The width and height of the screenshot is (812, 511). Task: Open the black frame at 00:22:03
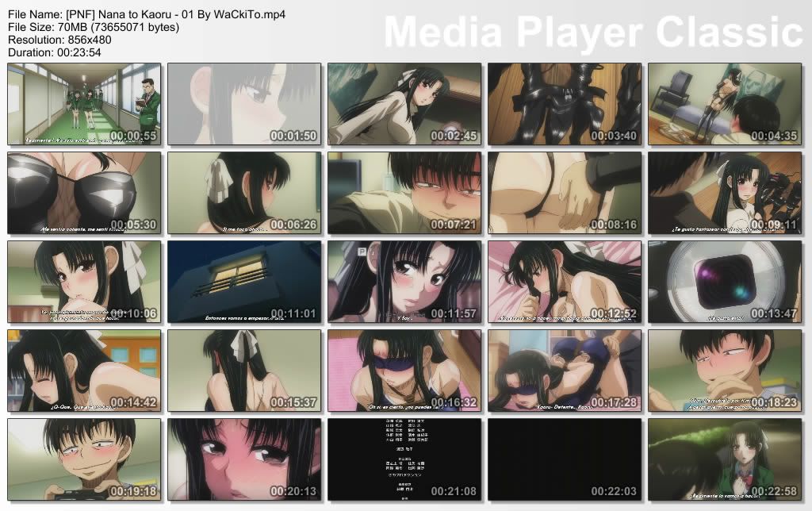pyautogui.click(x=565, y=459)
